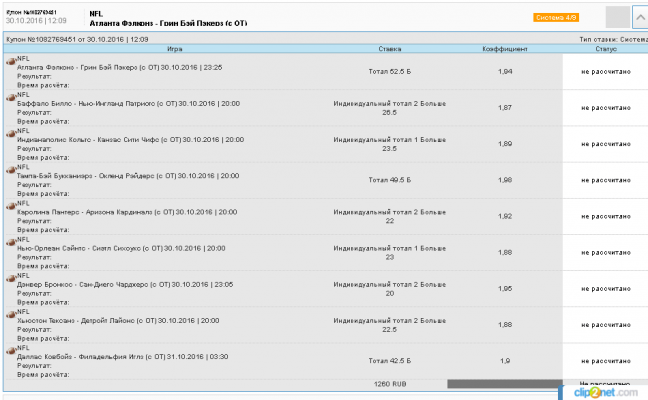The height and width of the screenshot is (400, 648).
Task: Click football icon beside Индианаполис Кольтс match
Action: (x=11, y=134)
